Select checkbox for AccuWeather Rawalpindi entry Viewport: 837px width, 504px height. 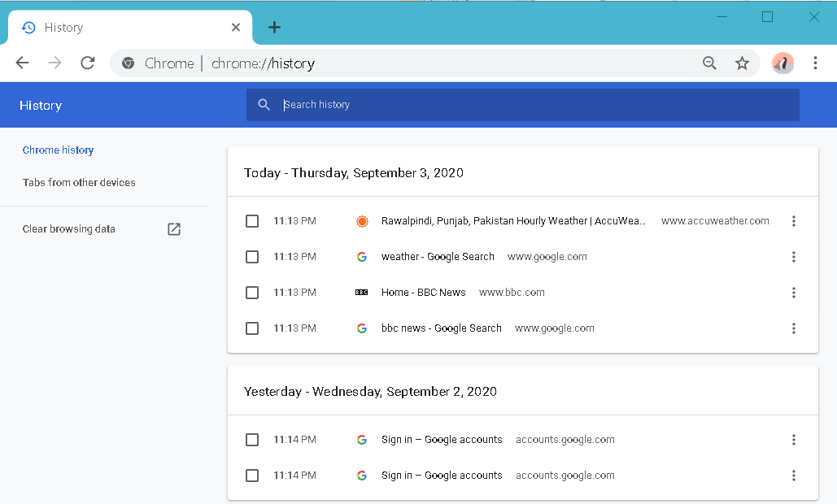pos(252,221)
